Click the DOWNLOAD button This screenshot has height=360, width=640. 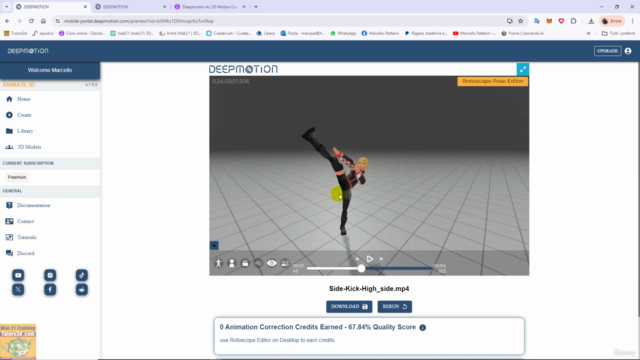(349, 307)
